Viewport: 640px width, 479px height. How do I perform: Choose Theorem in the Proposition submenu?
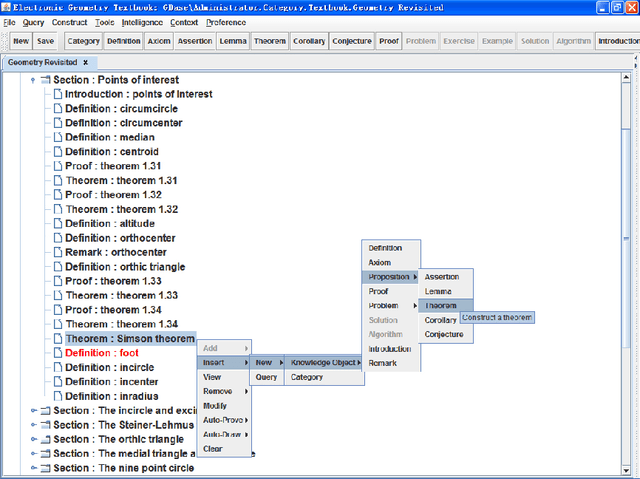tap(446, 306)
